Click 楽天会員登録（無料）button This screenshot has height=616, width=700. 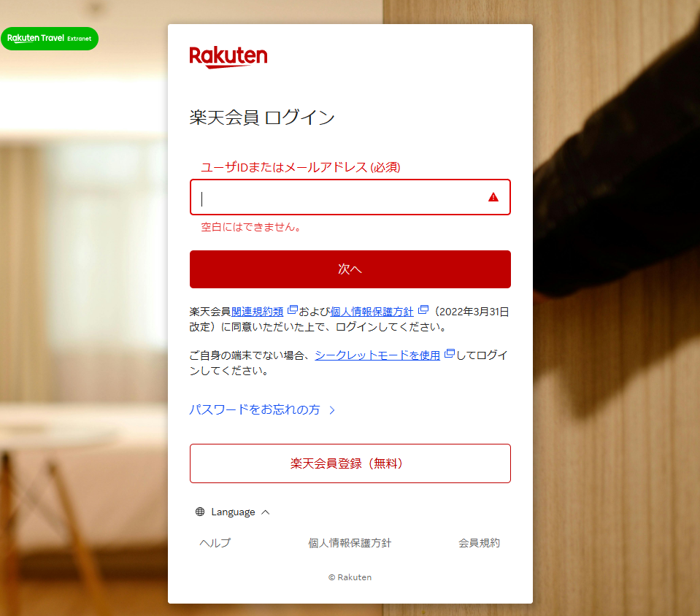coord(350,463)
